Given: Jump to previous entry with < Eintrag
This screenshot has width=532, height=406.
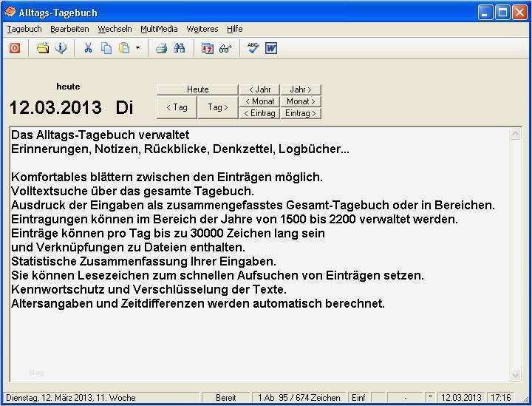Looking at the screenshot, I should pyautogui.click(x=259, y=113).
